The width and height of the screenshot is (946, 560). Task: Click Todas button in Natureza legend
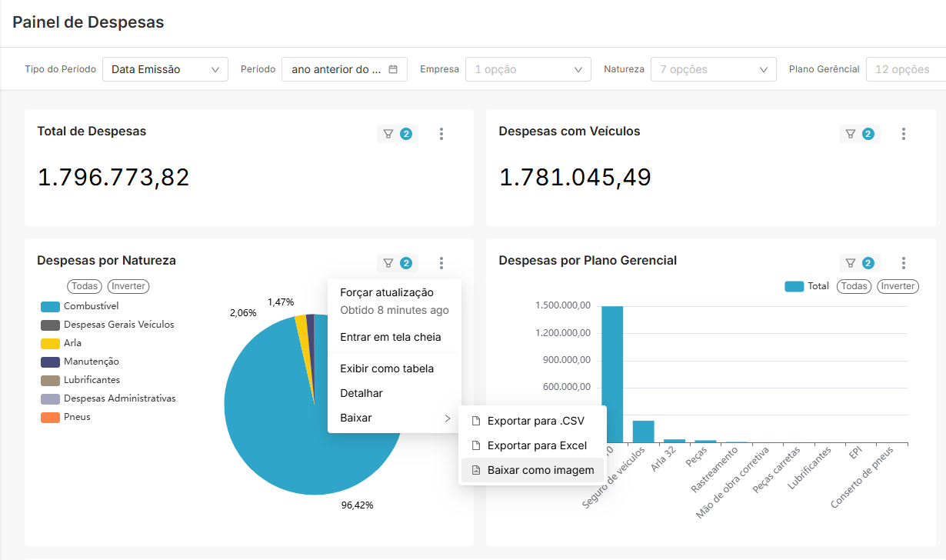(x=85, y=286)
